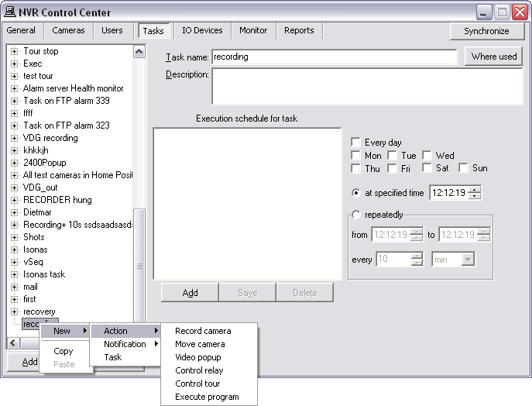Select the Thu checkbox
The height and width of the screenshot is (406, 532).
[355, 168]
